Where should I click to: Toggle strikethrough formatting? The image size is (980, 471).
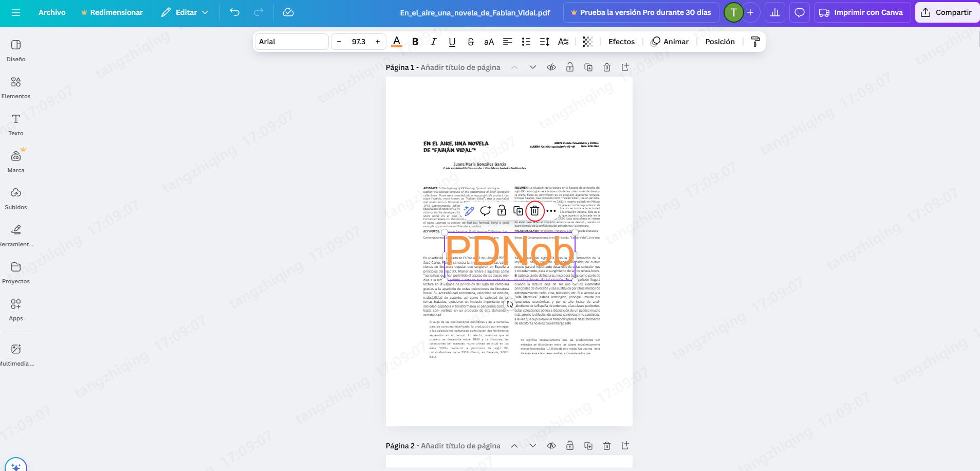point(471,42)
